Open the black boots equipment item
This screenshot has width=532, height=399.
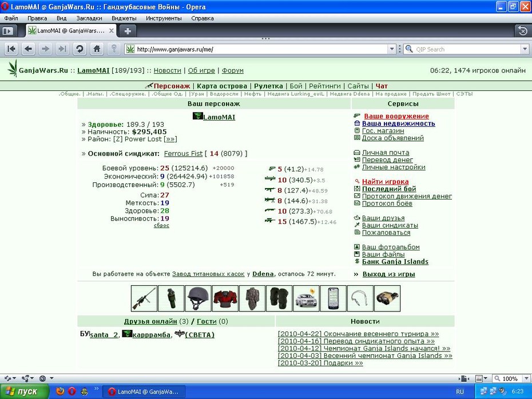pyautogui.click(x=279, y=298)
